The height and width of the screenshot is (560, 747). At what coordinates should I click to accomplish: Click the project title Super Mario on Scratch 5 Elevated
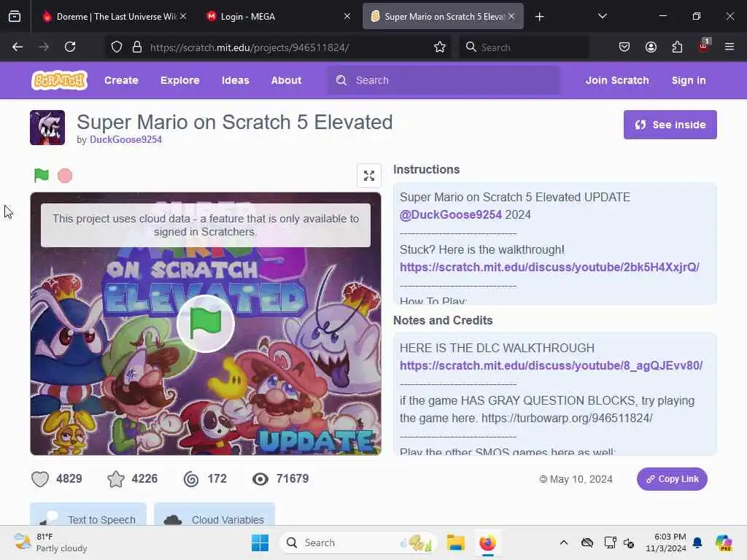point(234,122)
